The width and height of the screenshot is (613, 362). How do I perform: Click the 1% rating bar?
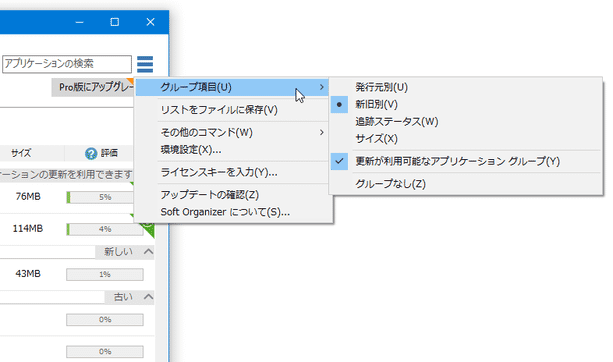(x=105, y=274)
